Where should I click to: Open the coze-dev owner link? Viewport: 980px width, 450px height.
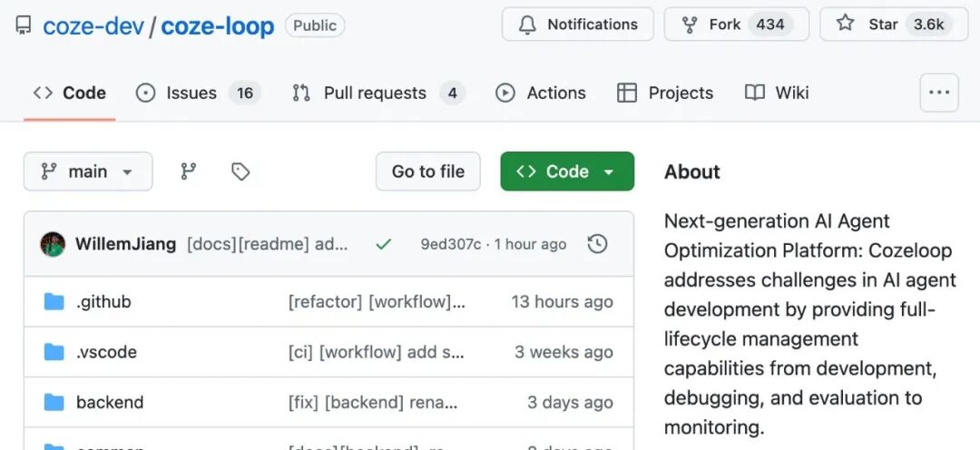click(x=93, y=26)
